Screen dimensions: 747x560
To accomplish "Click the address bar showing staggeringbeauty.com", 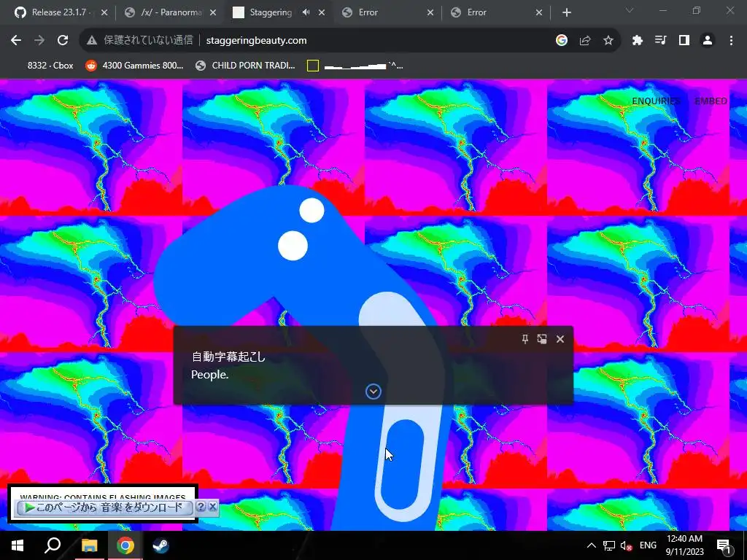I will tap(350, 41).
